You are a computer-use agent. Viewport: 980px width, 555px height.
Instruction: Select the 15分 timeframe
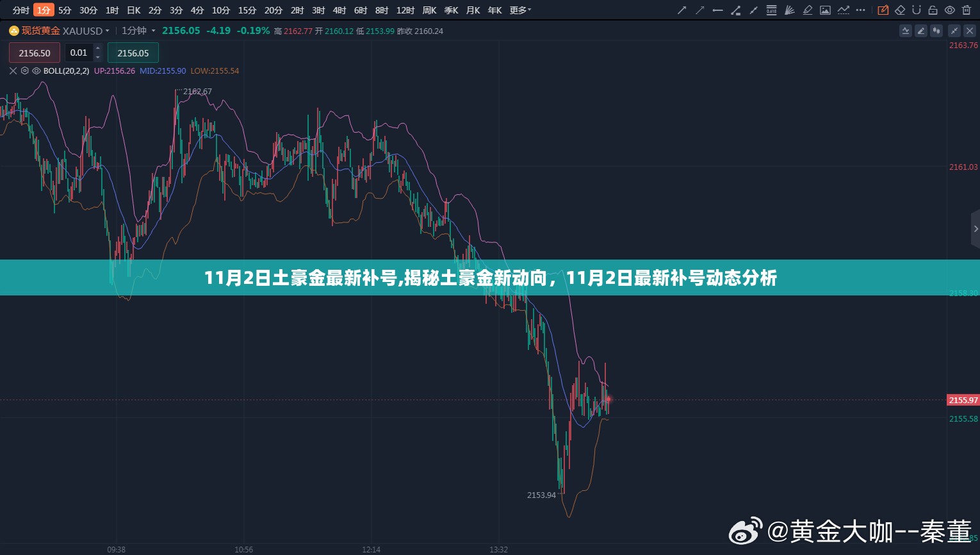(x=247, y=10)
